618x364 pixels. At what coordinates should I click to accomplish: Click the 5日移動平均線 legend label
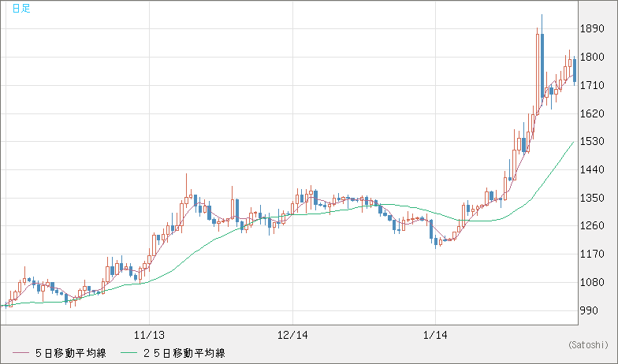(71, 353)
